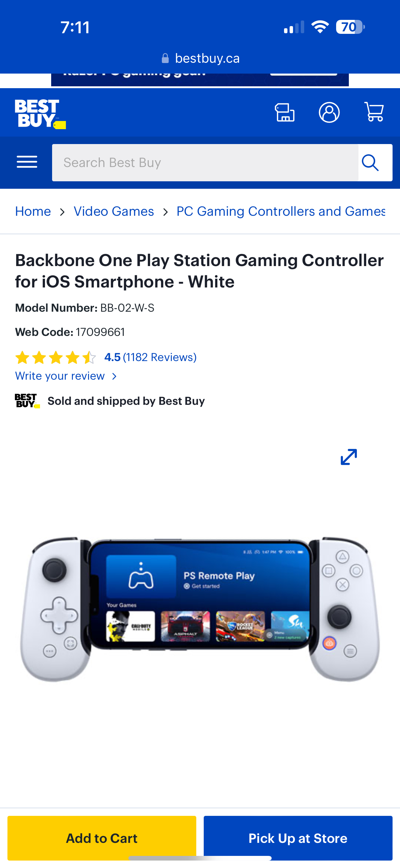Tap the lock icon beside bestbuy.ca
The height and width of the screenshot is (868, 400).
tap(165, 58)
